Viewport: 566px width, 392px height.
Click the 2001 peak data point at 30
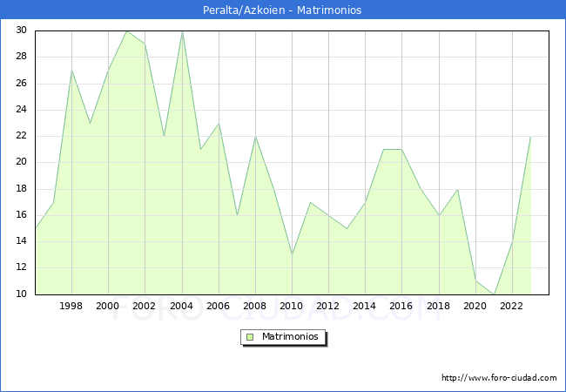pos(126,31)
